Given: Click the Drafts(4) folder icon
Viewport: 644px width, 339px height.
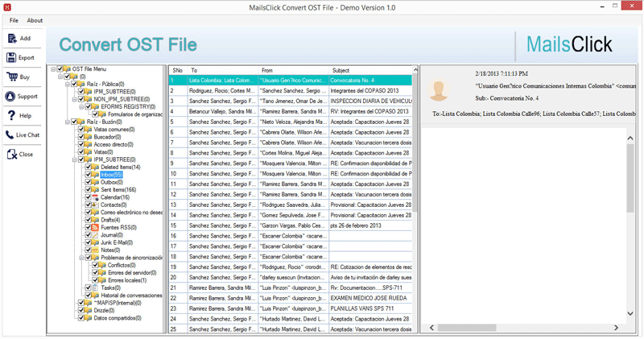Looking at the screenshot, I should (95, 220).
